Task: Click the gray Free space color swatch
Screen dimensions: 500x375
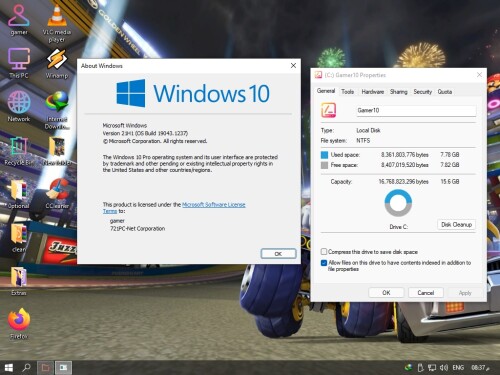Action: [x=324, y=165]
